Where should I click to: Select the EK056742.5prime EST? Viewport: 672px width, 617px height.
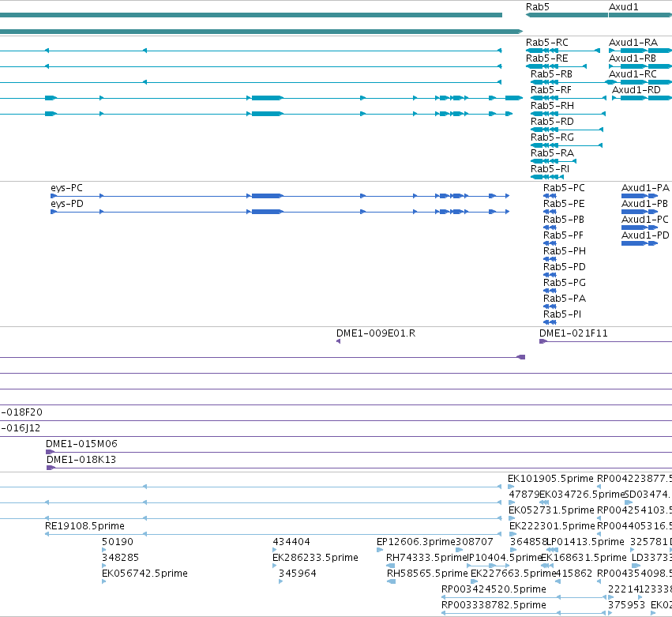pyautogui.click(x=145, y=574)
